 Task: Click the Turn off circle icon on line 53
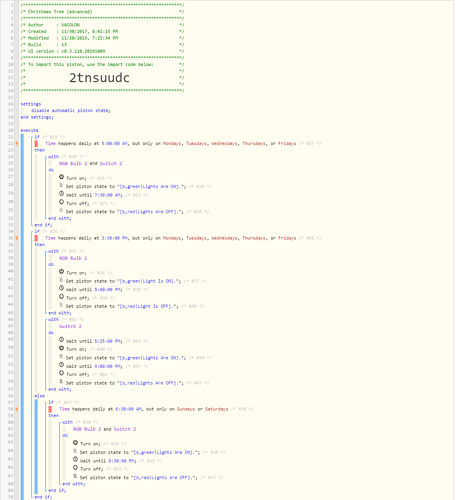tap(61, 373)
